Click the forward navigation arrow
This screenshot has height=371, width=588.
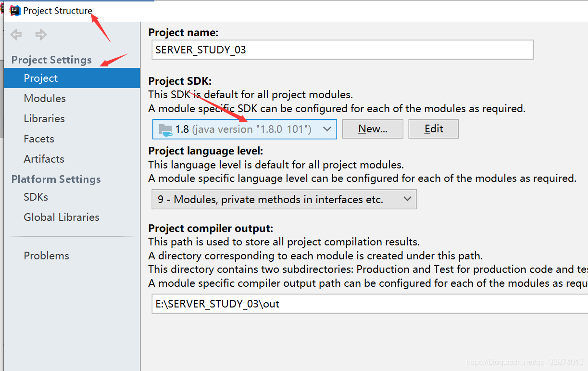(41, 34)
